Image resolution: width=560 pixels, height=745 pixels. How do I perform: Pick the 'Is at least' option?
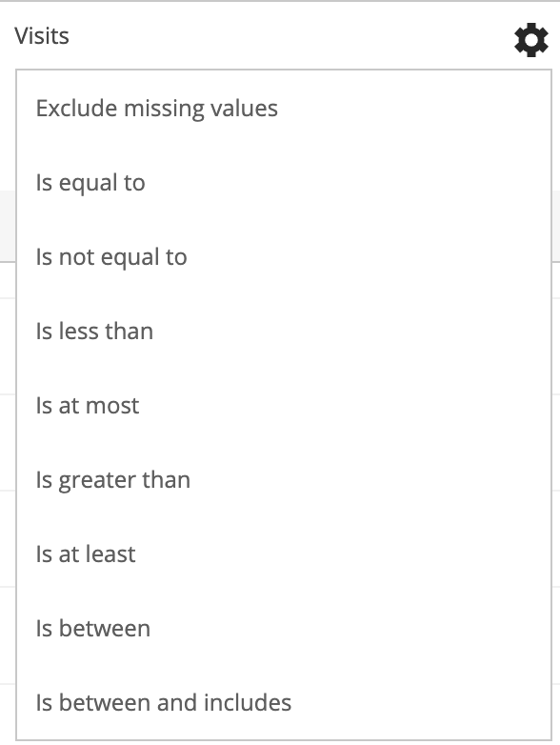(x=284, y=554)
